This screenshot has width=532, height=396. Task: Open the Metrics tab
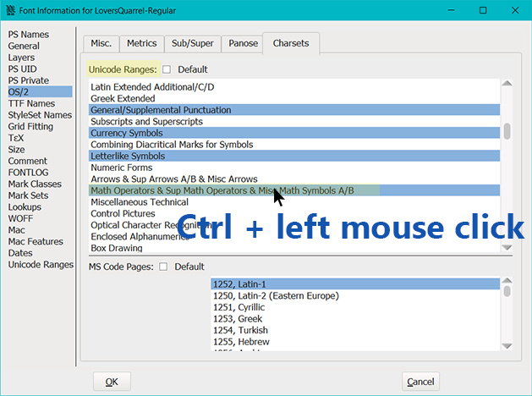(x=141, y=43)
